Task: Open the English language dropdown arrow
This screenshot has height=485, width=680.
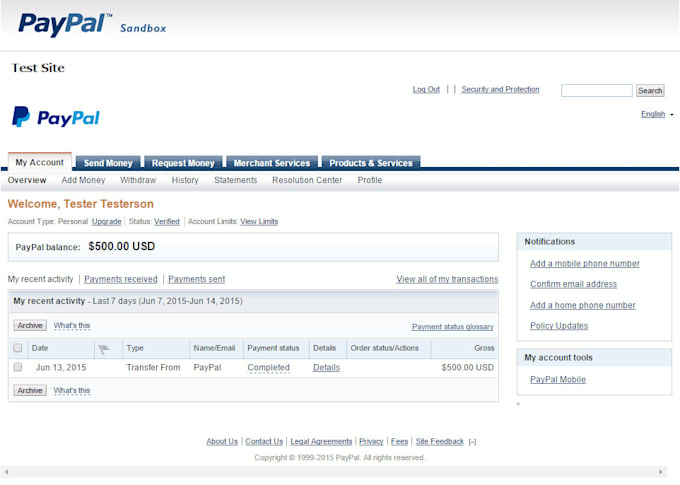Action: click(672, 115)
